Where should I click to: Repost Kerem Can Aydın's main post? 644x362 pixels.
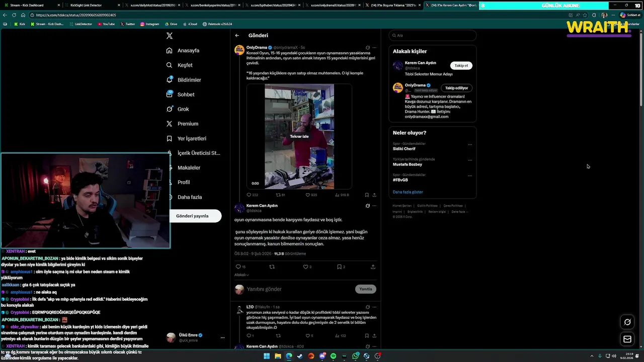(x=272, y=267)
